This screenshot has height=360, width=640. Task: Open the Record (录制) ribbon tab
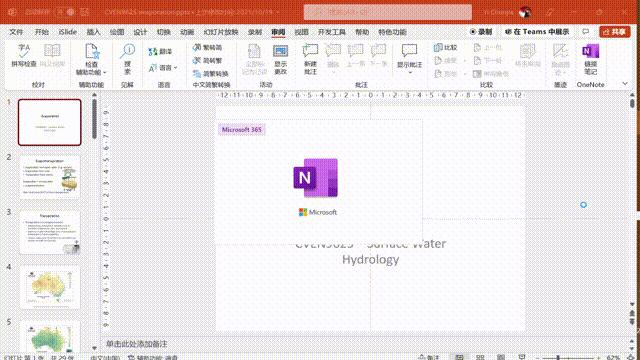[x=255, y=32]
